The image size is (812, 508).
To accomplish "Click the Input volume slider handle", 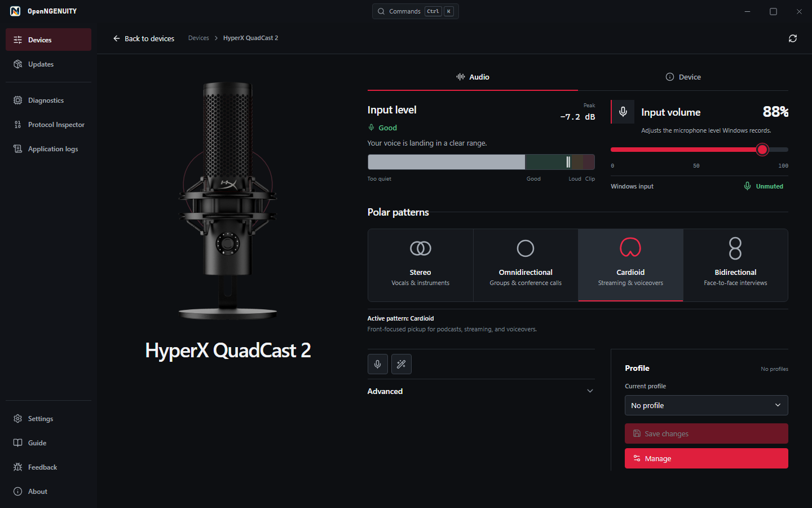I will pyautogui.click(x=762, y=150).
